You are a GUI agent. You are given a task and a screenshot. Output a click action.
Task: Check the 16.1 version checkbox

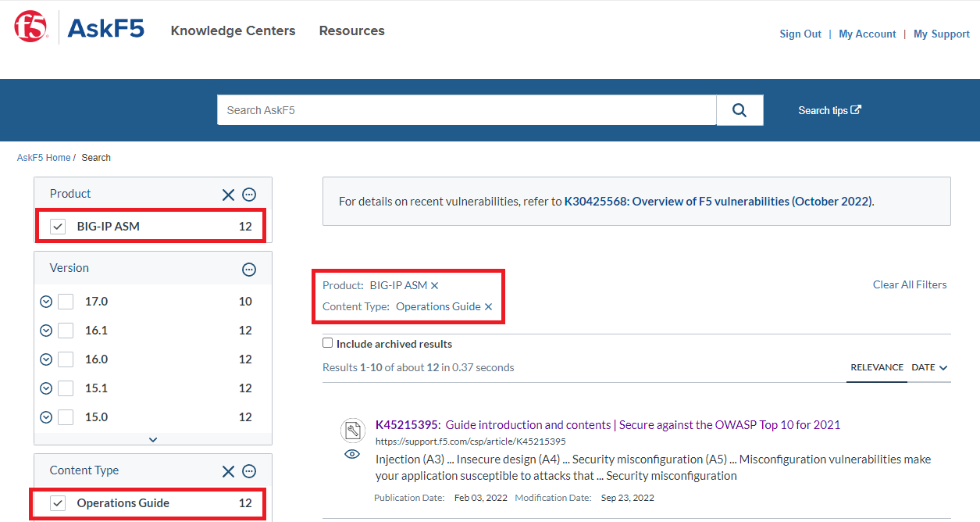pyautogui.click(x=66, y=331)
